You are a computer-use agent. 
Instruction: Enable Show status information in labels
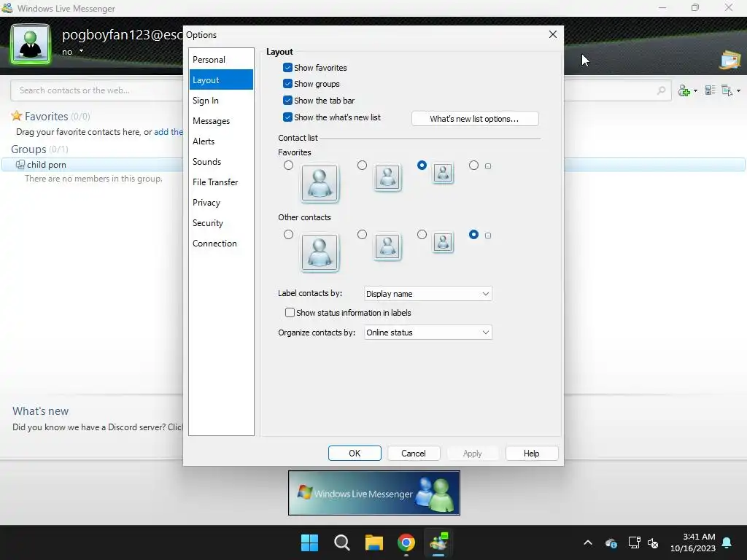point(290,313)
